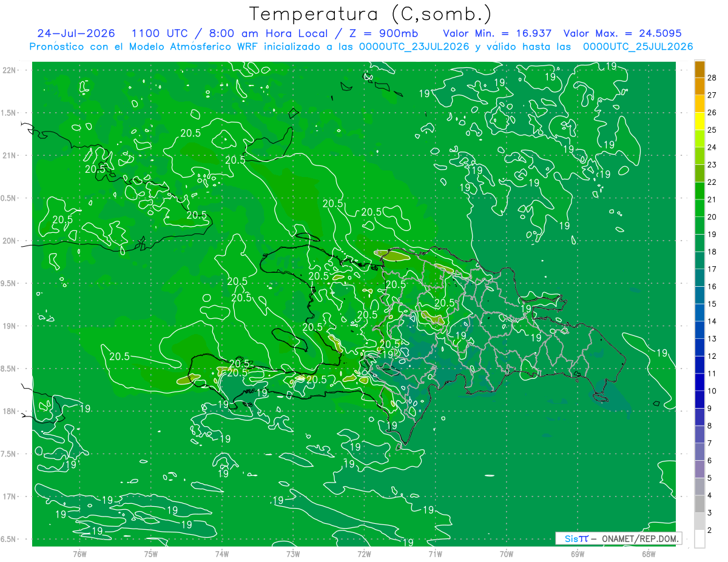Click the "70W" longitude axis label
Screen dimensions: 728x562
(x=507, y=554)
